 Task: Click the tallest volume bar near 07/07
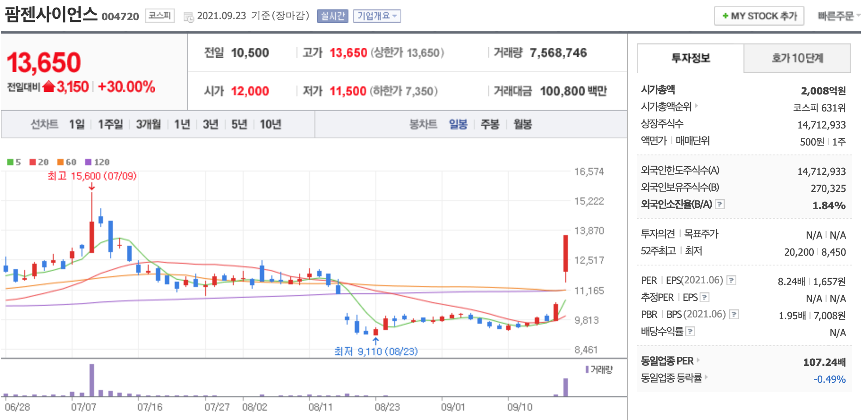[92, 380]
